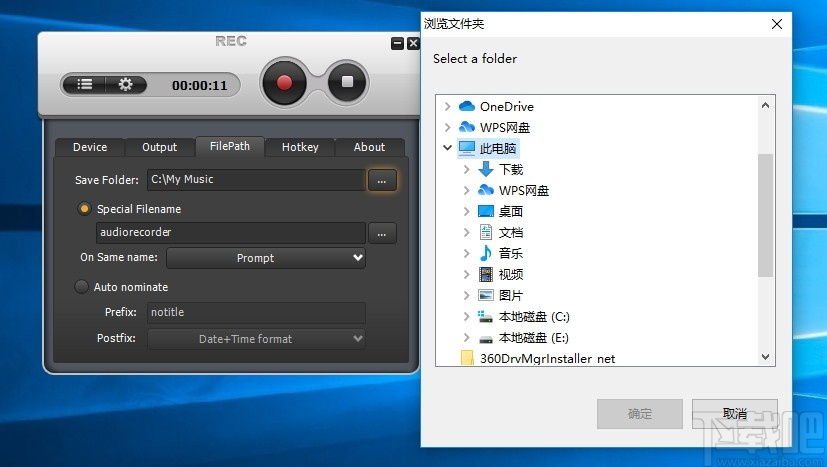
Task: Expand the top-level WPS网盘 node
Action: (x=447, y=127)
